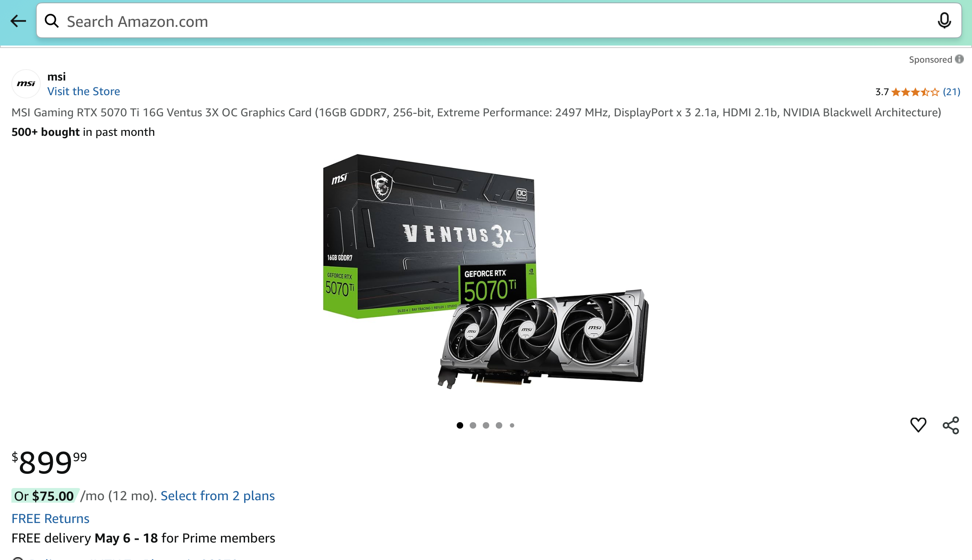
Task: Go back using the back arrow
Action: click(x=18, y=21)
